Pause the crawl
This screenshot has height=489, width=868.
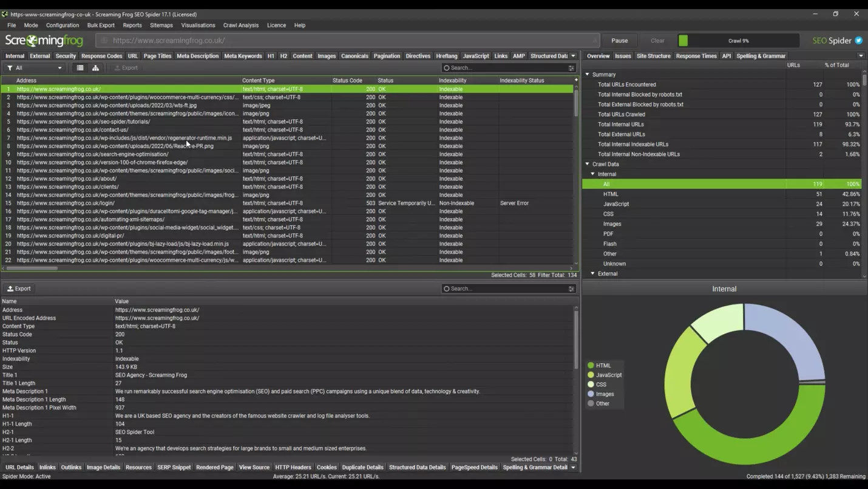pyautogui.click(x=619, y=41)
